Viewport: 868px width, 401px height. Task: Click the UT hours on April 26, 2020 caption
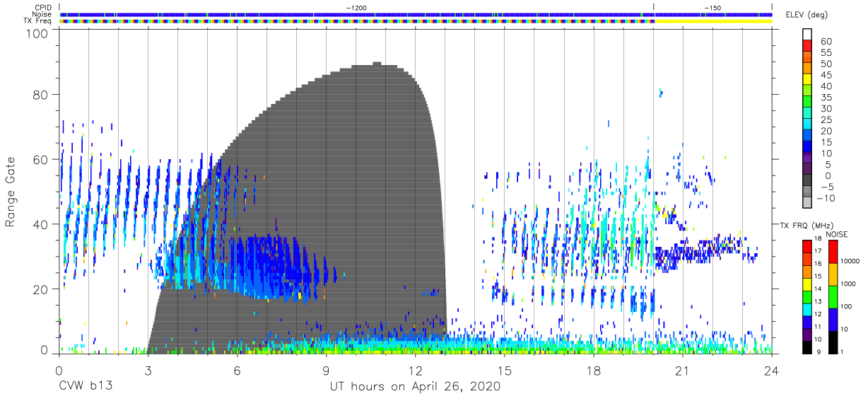tap(415, 386)
